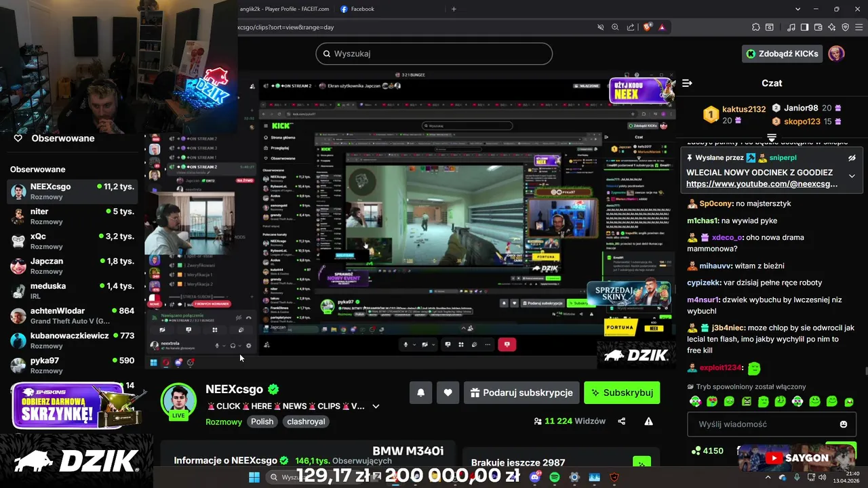The image size is (868, 488).
Task: Expand the stream title chevron
Action: (x=376, y=406)
